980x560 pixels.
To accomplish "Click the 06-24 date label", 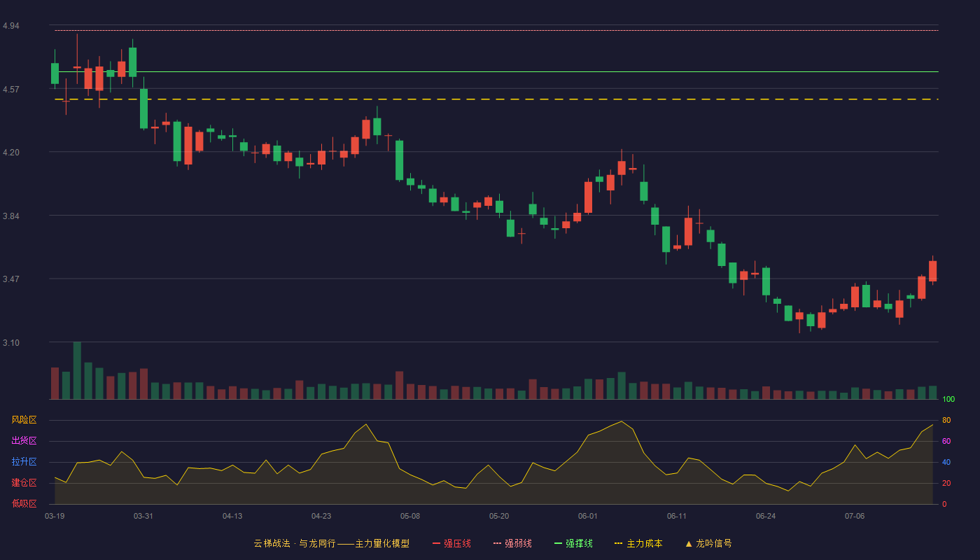I will [x=766, y=516].
